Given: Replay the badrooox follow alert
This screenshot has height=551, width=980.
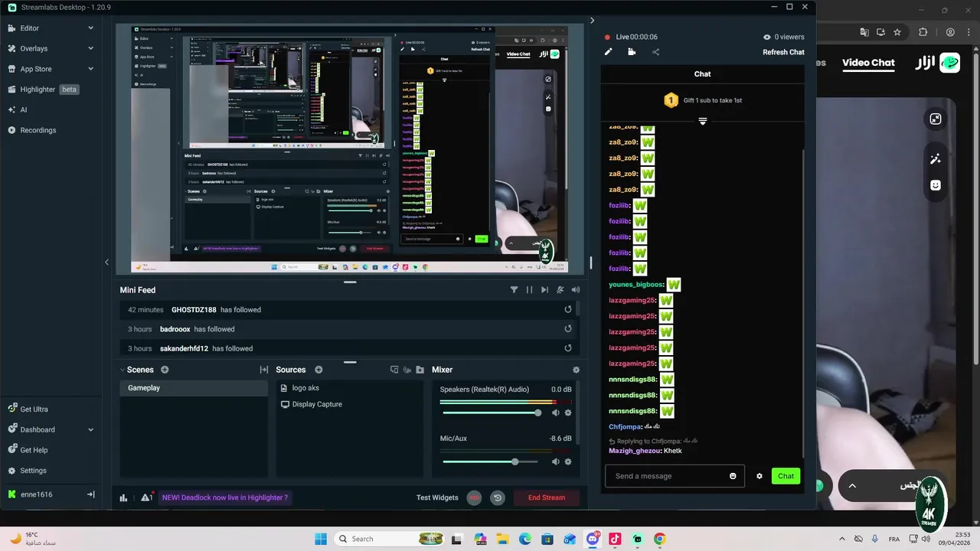Looking at the screenshot, I should pos(568,328).
